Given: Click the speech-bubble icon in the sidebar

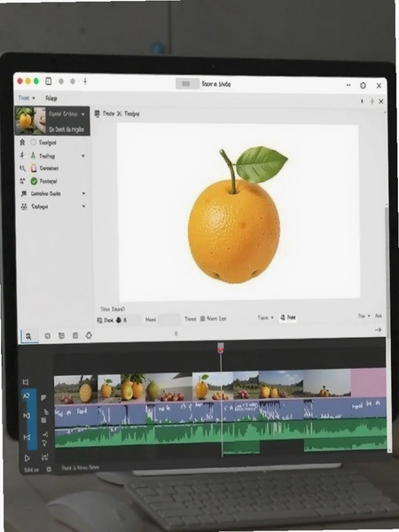Looking at the screenshot, I should [x=23, y=193].
